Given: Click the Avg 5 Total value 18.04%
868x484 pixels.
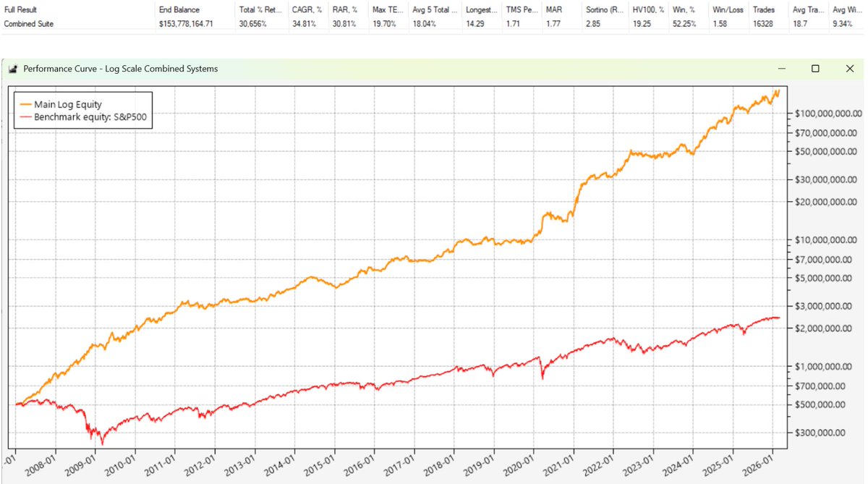Looking at the screenshot, I should (x=424, y=24).
